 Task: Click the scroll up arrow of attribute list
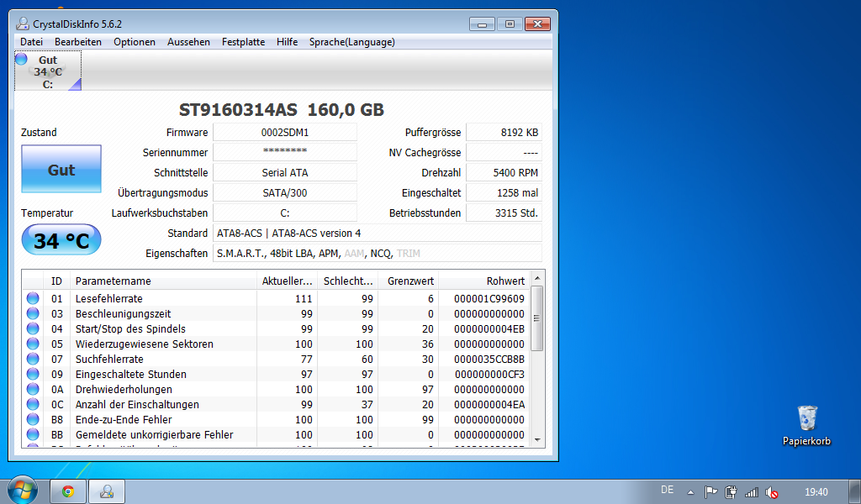click(x=537, y=279)
